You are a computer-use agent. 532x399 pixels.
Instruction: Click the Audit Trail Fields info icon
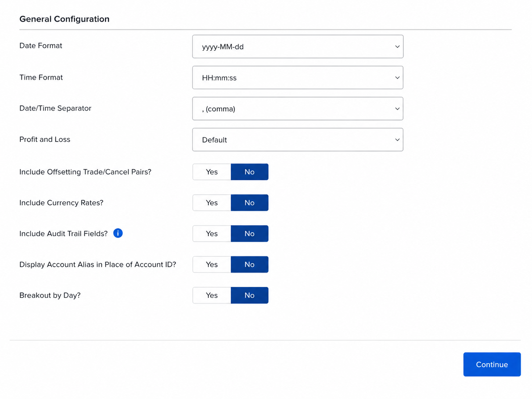tap(118, 233)
